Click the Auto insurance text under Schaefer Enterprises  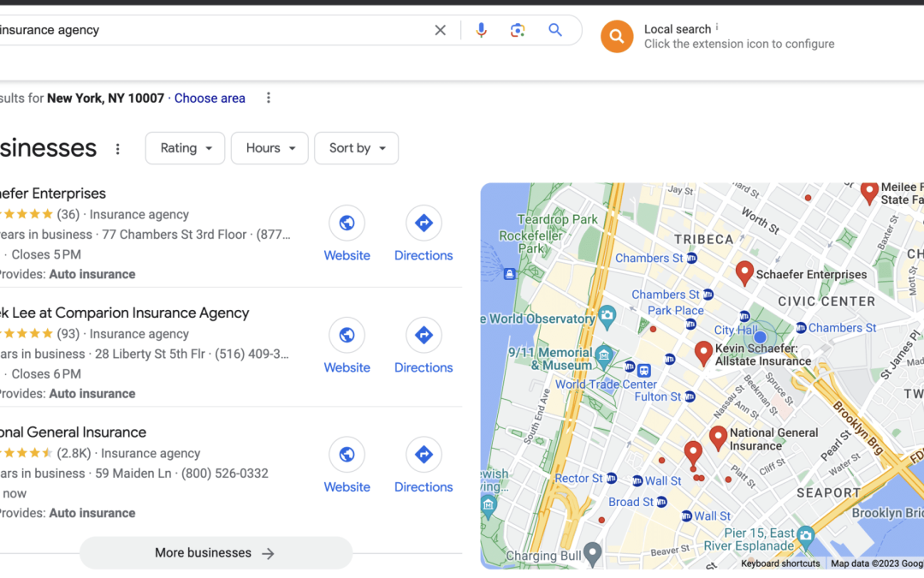tap(92, 274)
